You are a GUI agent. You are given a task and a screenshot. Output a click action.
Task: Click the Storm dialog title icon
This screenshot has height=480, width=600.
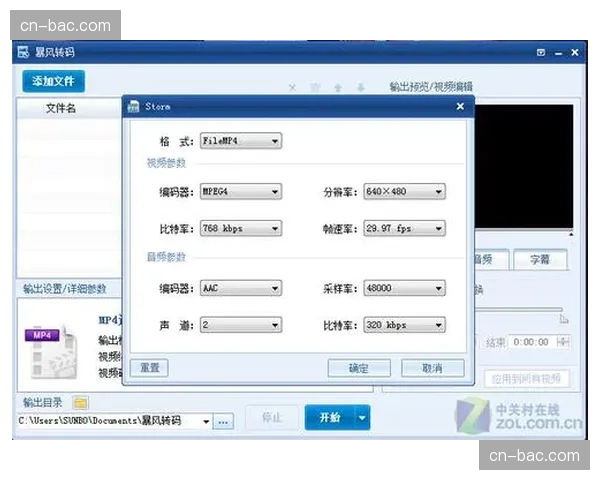[133, 106]
